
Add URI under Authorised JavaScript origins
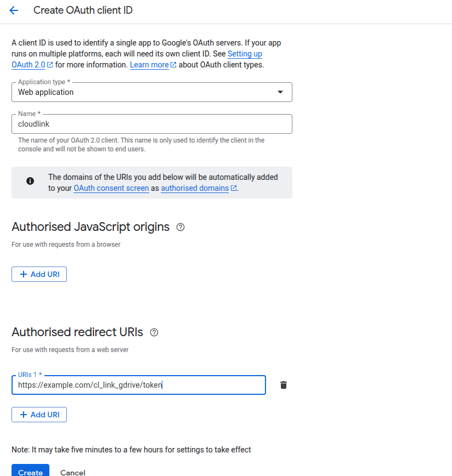point(39,274)
